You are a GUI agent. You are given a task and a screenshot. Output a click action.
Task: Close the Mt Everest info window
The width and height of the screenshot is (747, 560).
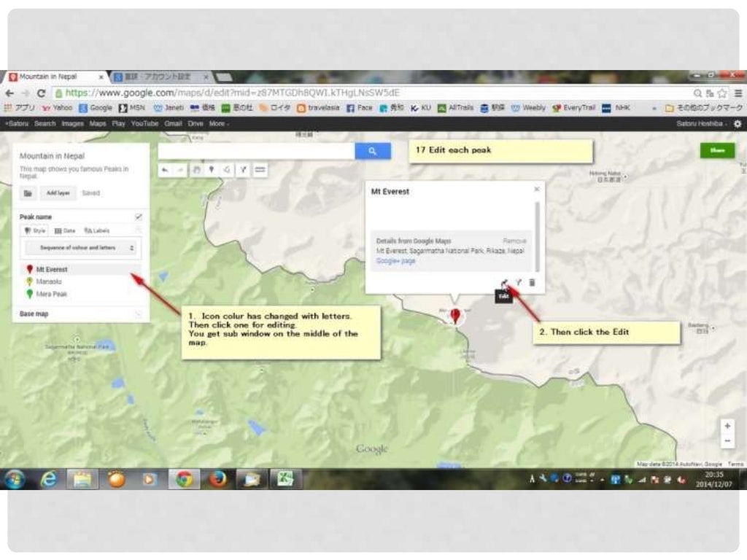[x=537, y=189]
